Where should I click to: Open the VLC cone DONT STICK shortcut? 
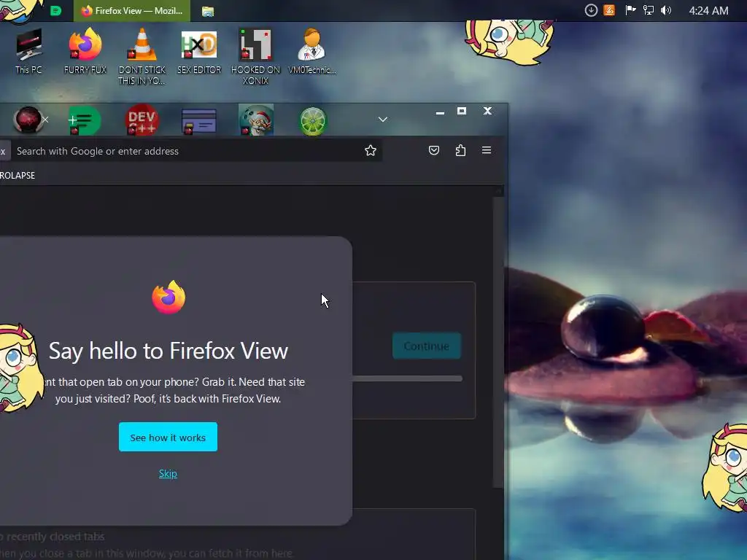pyautogui.click(x=142, y=56)
